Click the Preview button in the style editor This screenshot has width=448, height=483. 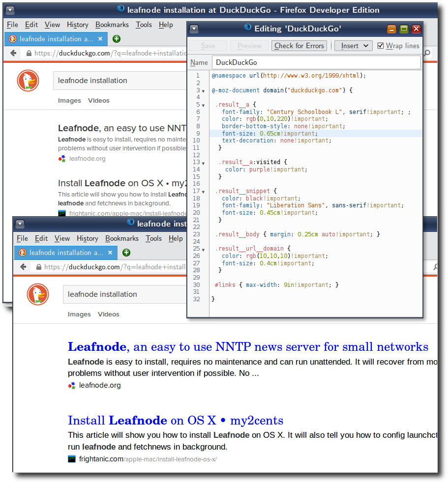point(249,46)
